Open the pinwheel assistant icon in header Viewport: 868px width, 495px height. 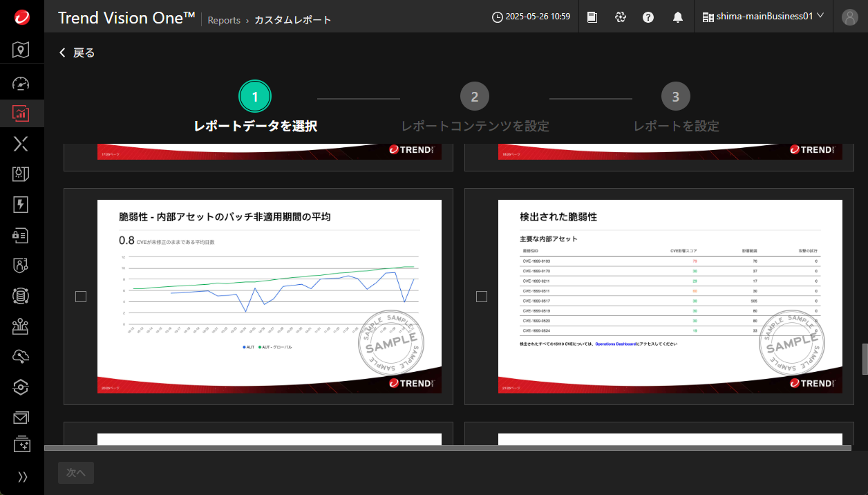point(621,17)
